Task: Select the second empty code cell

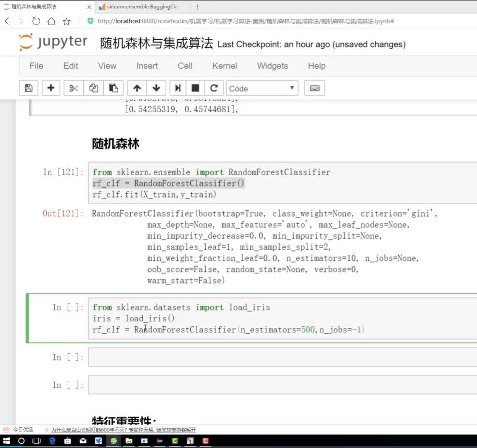Action: [282, 385]
